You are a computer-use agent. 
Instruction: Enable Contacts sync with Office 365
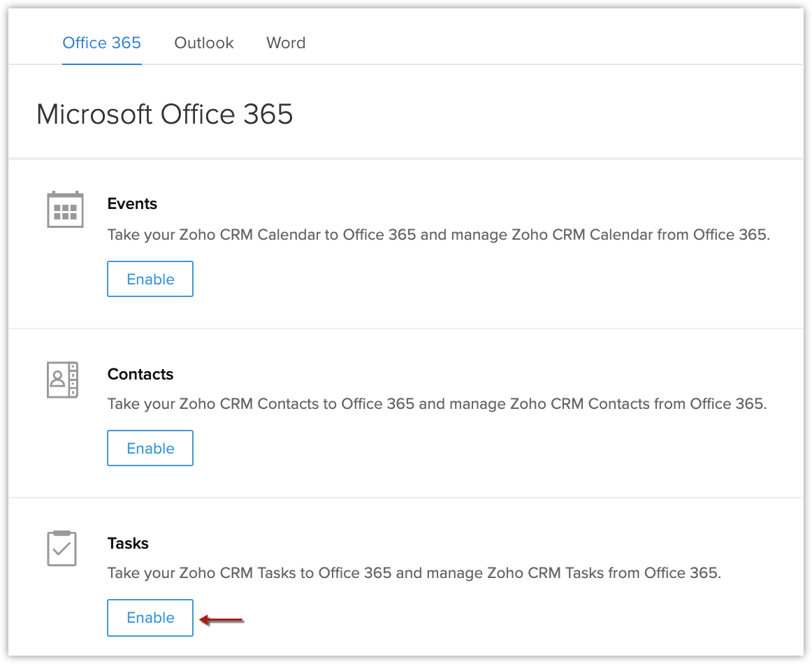(150, 448)
